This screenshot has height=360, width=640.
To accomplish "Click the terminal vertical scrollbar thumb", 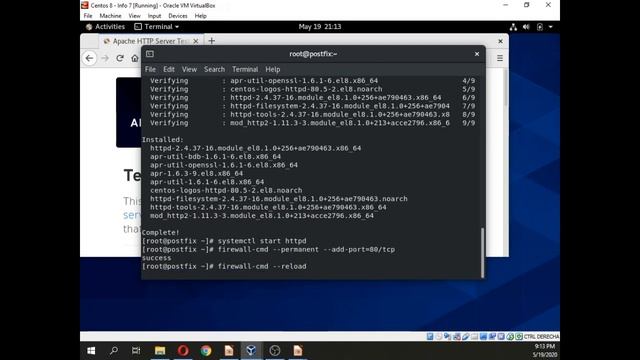I will (x=482, y=253).
